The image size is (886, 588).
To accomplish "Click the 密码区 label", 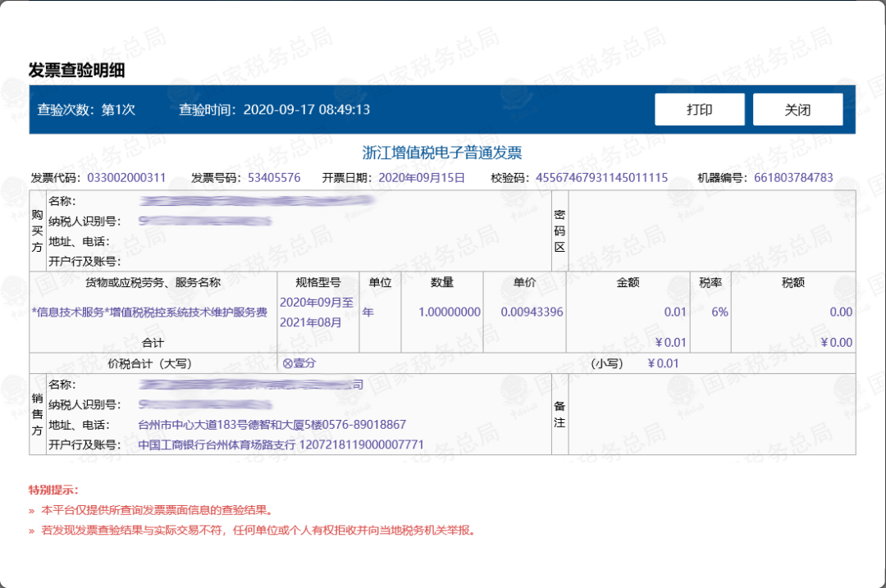I will pyautogui.click(x=559, y=231).
